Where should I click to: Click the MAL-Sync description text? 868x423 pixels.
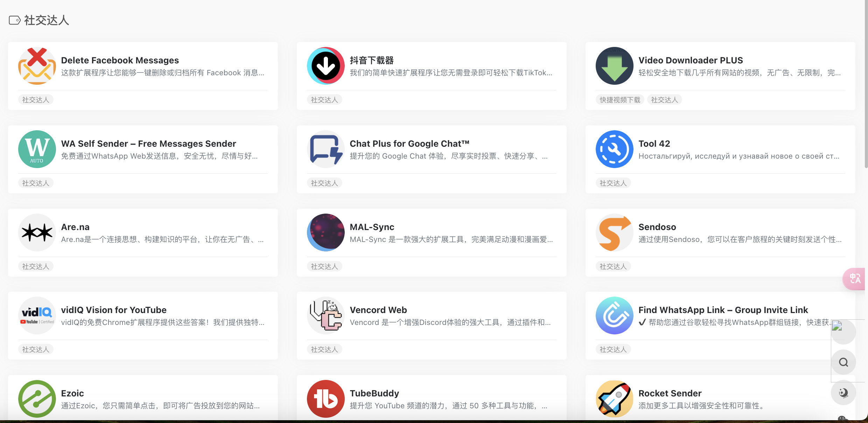[x=451, y=240]
